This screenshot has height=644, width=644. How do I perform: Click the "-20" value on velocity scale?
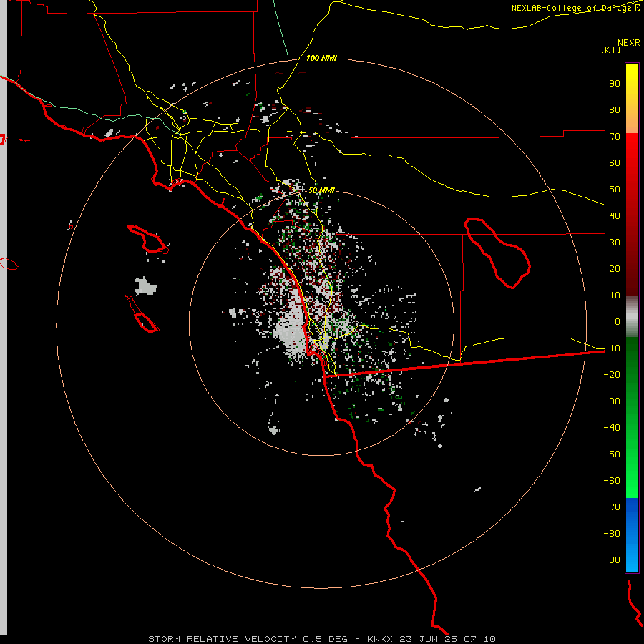(x=612, y=374)
